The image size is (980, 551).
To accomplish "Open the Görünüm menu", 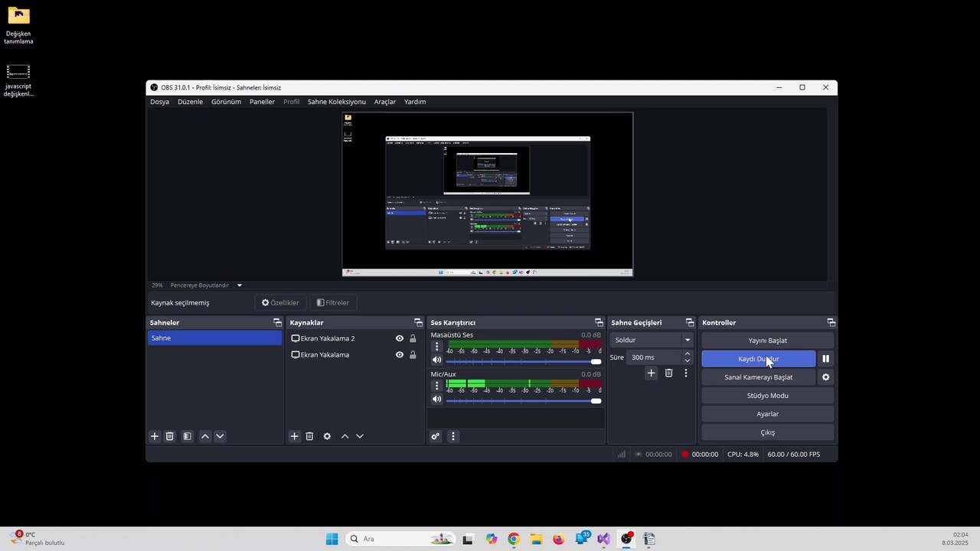I will pyautogui.click(x=227, y=102).
